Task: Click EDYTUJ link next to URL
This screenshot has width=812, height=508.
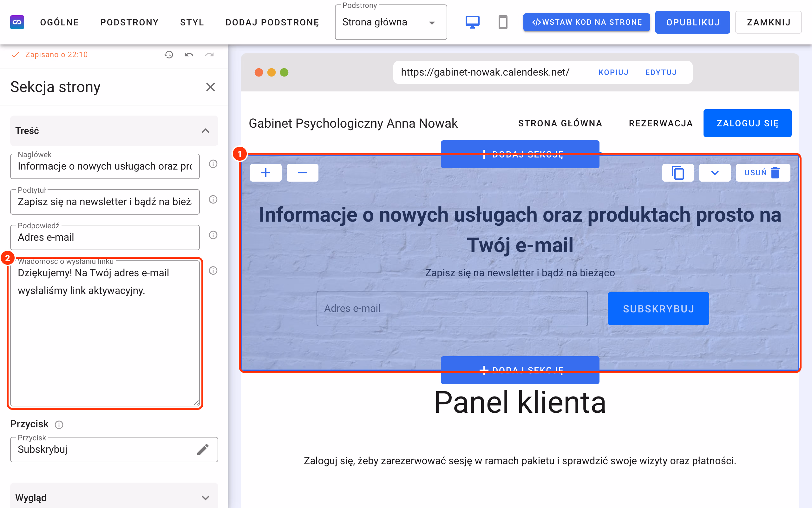Action: [x=661, y=72]
